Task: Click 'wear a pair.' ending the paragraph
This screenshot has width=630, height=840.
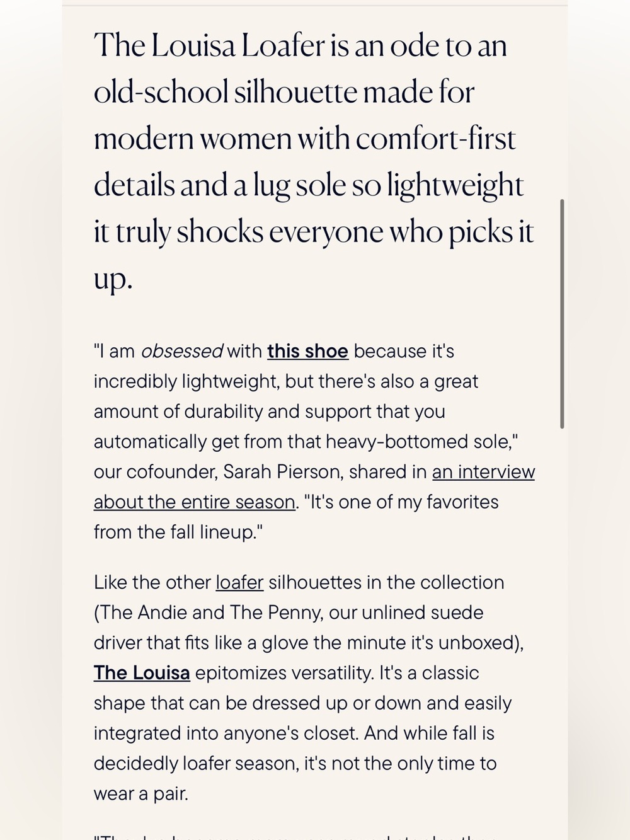Action: [x=141, y=794]
